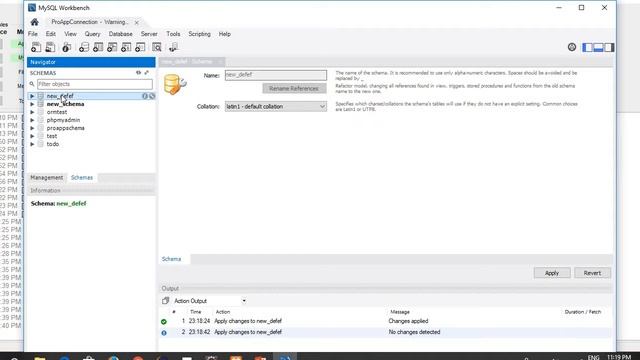Open an SQL script file icon
The width and height of the screenshot is (640, 360).
click(50, 47)
